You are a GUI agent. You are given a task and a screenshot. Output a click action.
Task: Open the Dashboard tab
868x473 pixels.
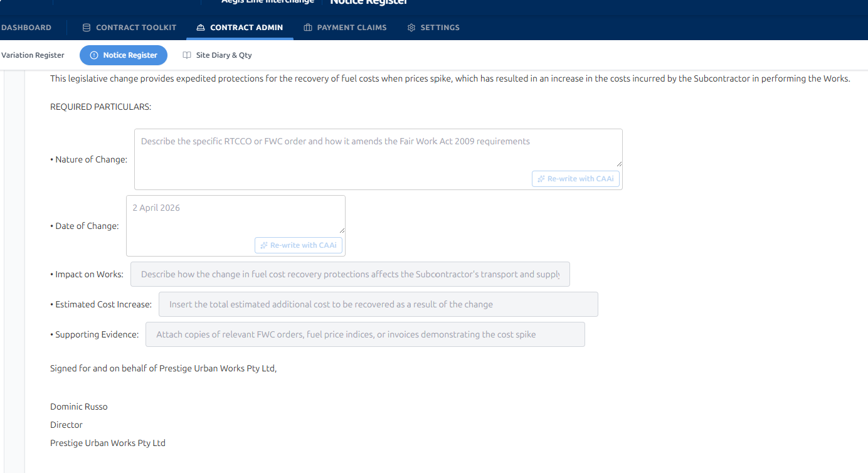point(26,28)
